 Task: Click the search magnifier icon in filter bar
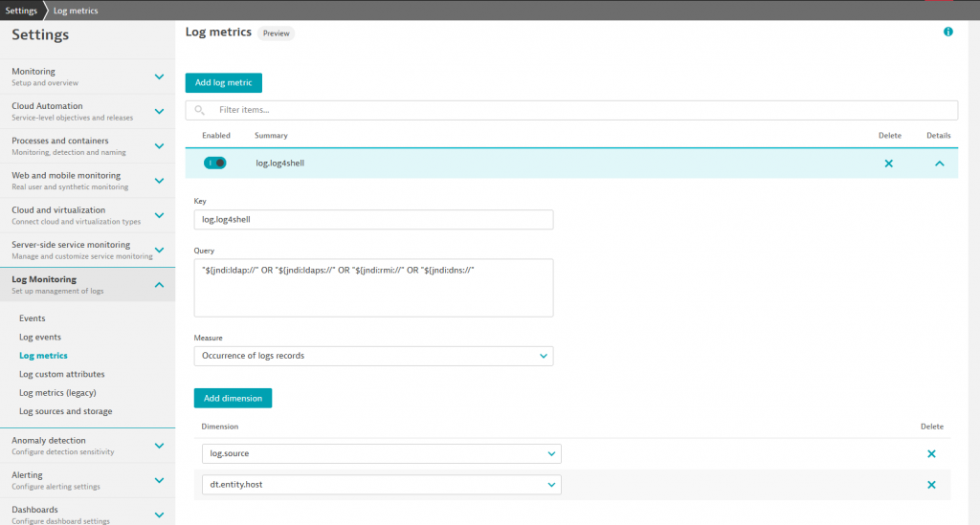coord(200,110)
